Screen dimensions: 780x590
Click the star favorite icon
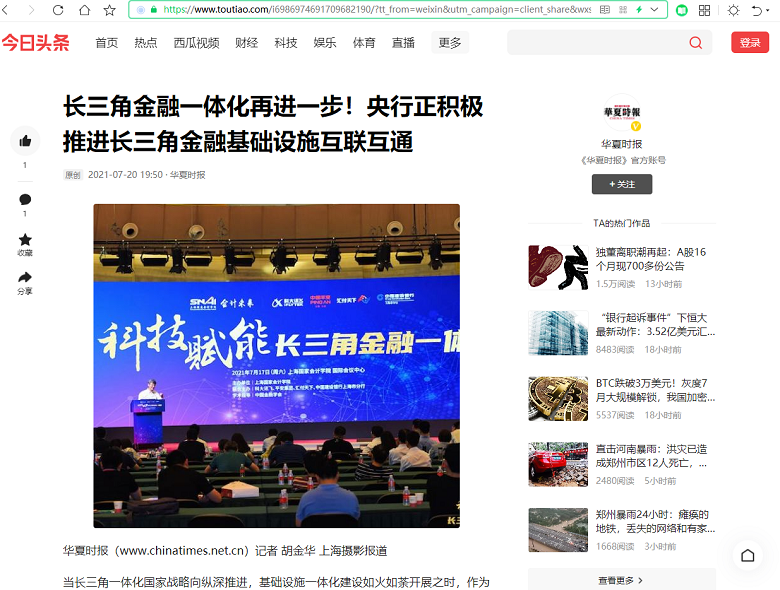tap(25, 240)
